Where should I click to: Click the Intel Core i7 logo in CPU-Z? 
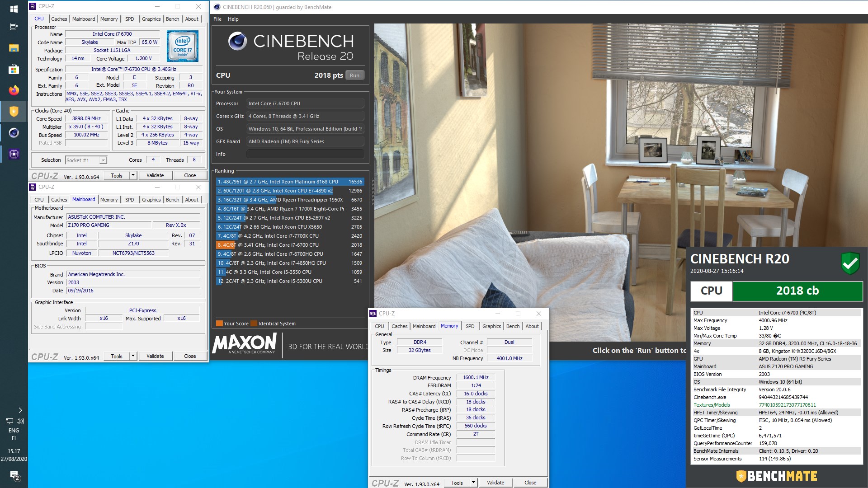pos(182,46)
